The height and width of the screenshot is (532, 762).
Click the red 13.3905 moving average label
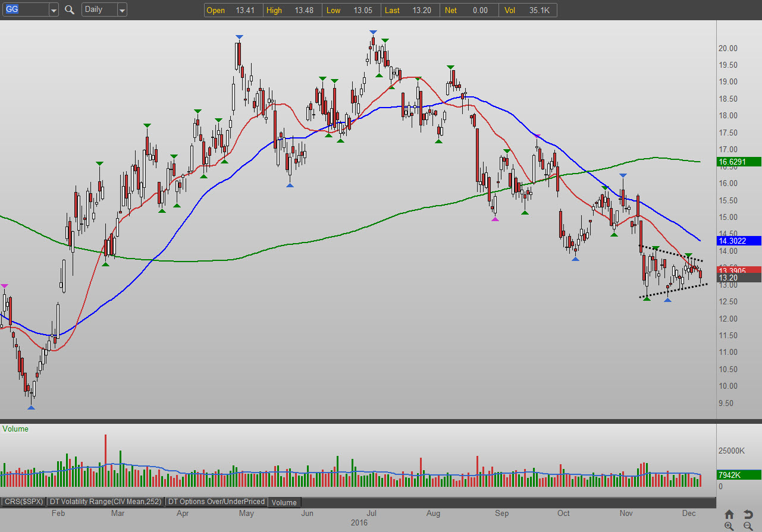click(x=739, y=270)
